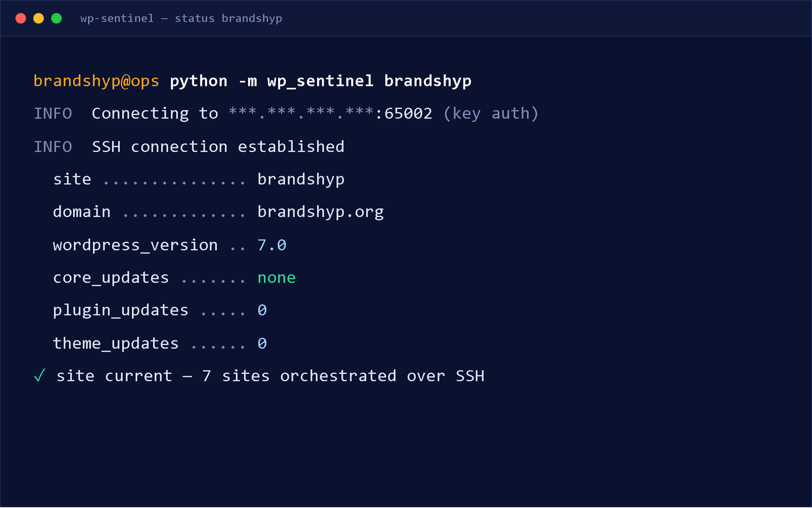Click the prompt 'brandshyp@ops'
Image resolution: width=812 pixels, height=508 pixels.
point(96,81)
